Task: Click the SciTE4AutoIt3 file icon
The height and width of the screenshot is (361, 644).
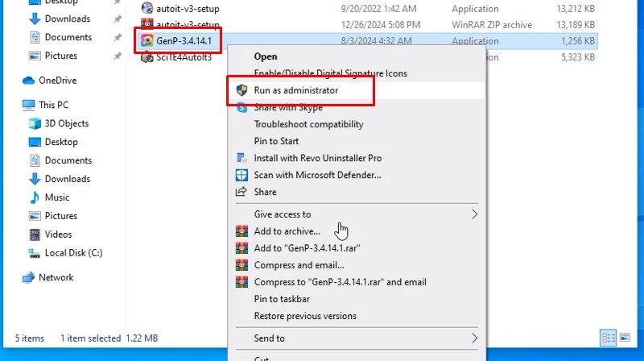Action: 147,57
